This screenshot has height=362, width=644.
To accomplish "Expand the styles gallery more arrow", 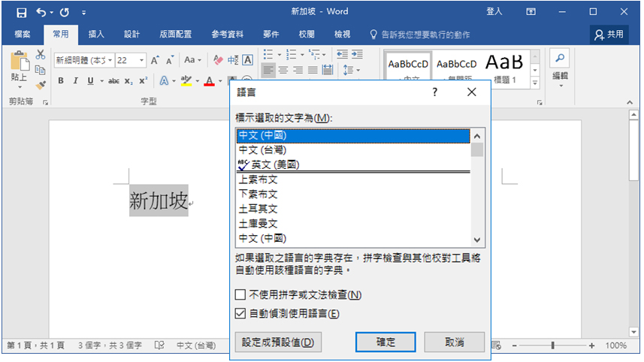I will 535,83.
